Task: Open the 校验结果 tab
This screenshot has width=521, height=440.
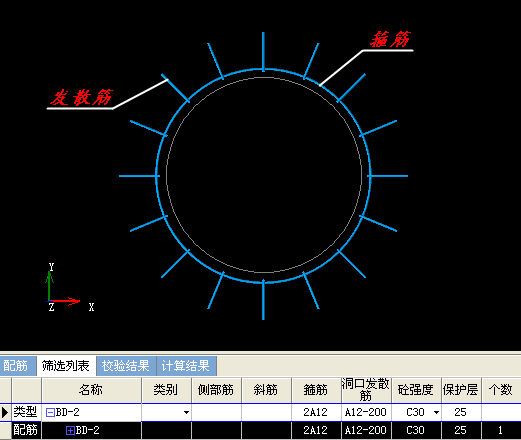Action: point(126,366)
